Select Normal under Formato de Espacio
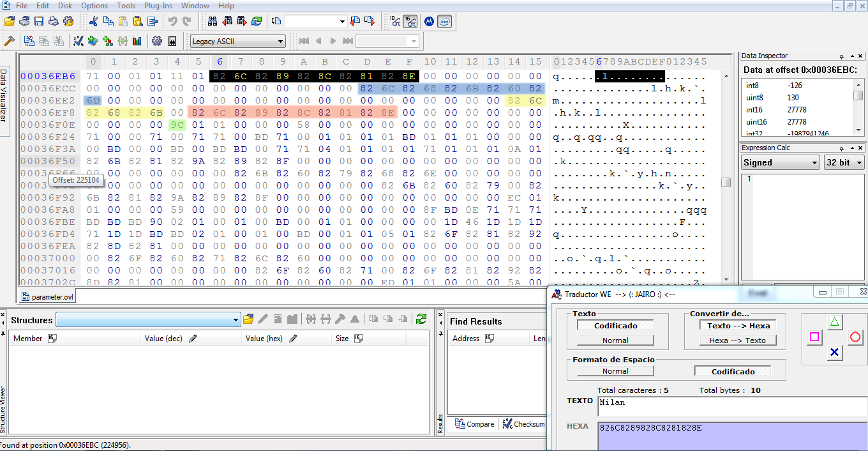 pyautogui.click(x=616, y=371)
